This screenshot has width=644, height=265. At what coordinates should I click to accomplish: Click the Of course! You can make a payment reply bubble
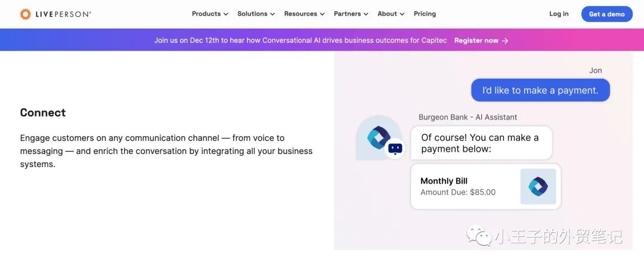(x=481, y=143)
